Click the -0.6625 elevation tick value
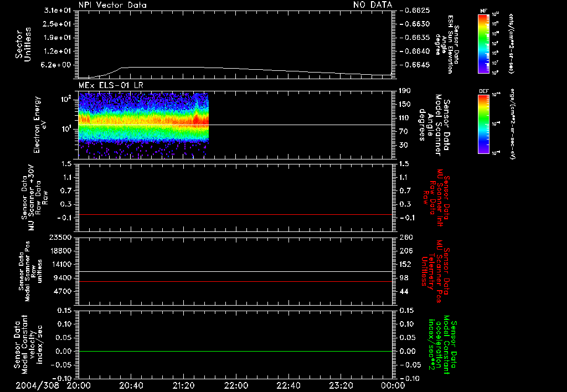 coord(415,10)
